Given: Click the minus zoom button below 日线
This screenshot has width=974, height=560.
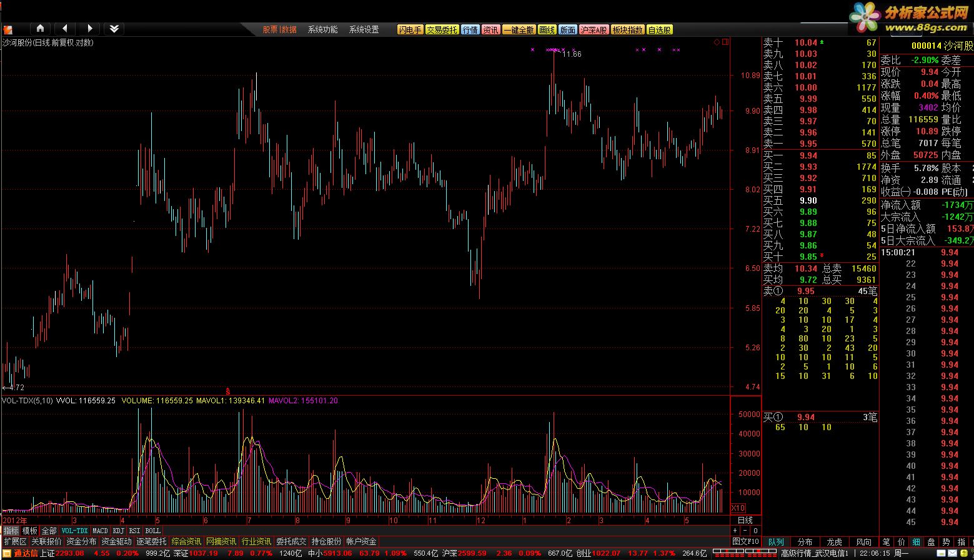Looking at the screenshot, I should coord(745,531).
